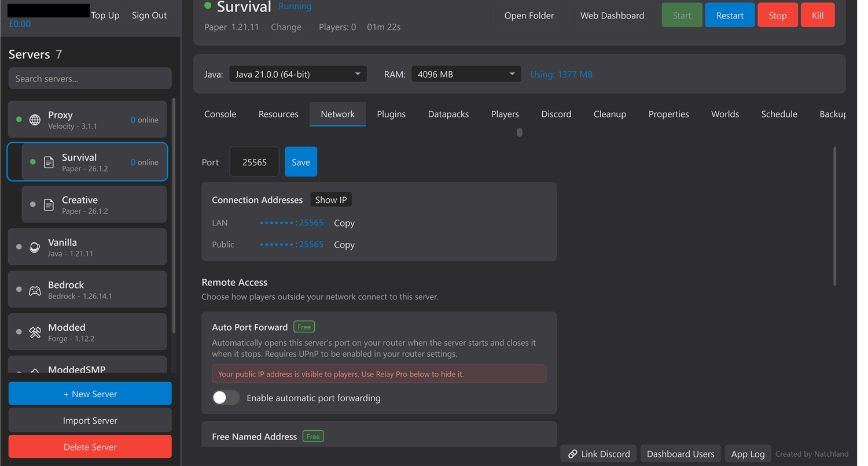Open the Java version dropdown
The height and width of the screenshot is (466, 868).
(x=297, y=73)
